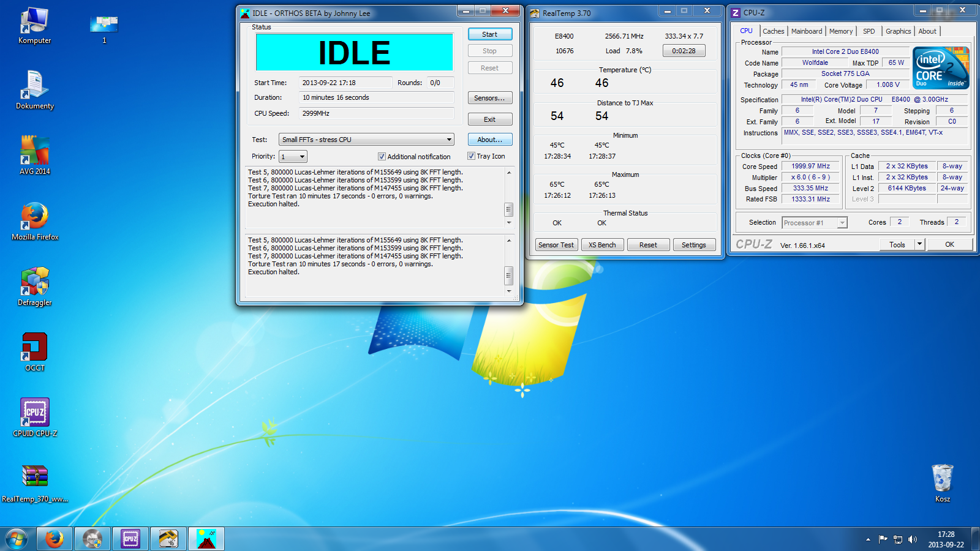The height and width of the screenshot is (551, 980).
Task: Select the CPUID CPU-Z desktop shortcut
Action: click(x=35, y=418)
